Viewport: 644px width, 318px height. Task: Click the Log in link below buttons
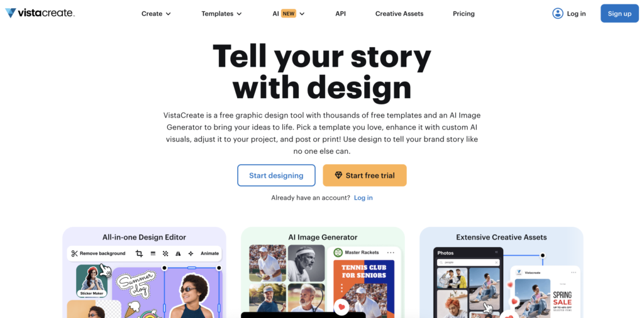pos(364,198)
